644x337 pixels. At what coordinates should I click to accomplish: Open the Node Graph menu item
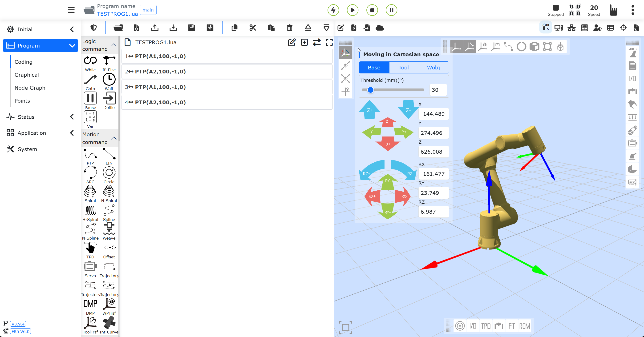pos(30,88)
